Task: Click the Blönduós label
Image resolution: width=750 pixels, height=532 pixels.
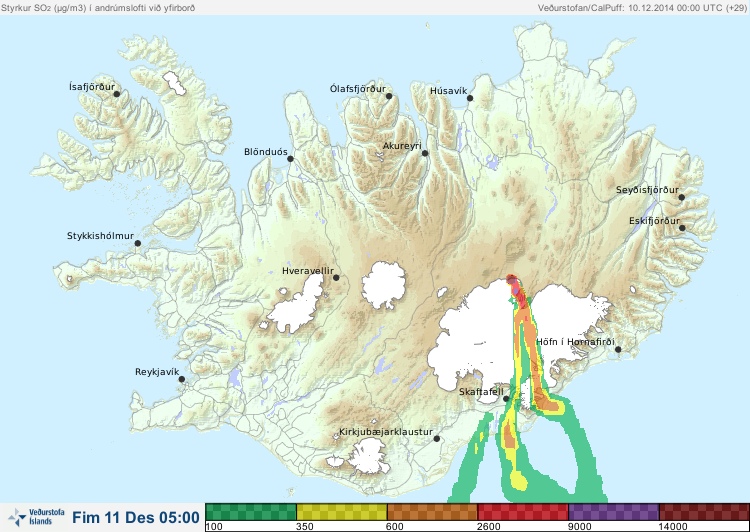Action: 266,152
